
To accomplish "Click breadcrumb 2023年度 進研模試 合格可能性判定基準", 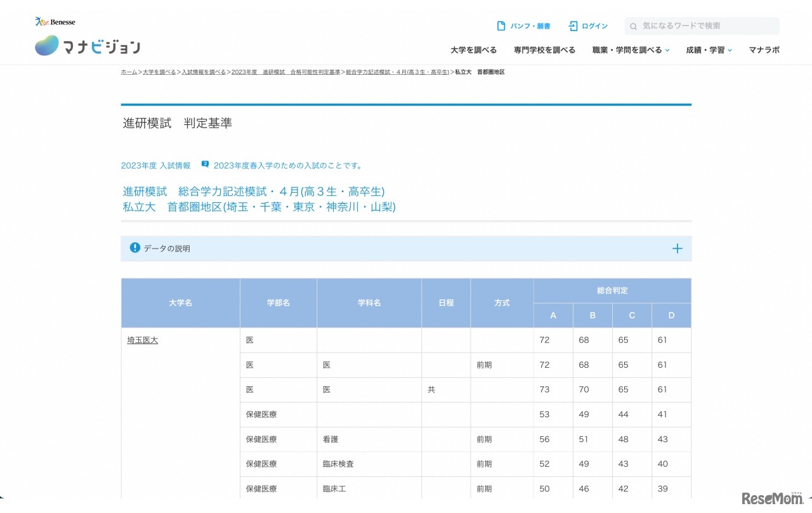I will point(285,72).
